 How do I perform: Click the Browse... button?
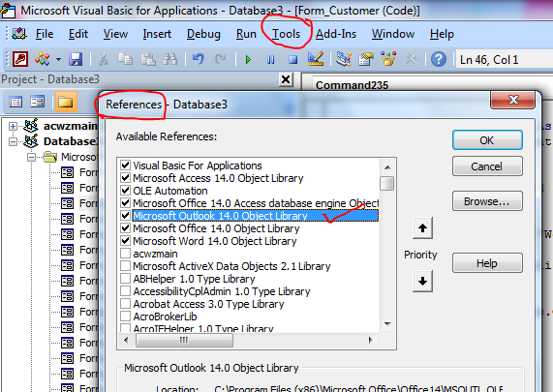pyautogui.click(x=487, y=201)
